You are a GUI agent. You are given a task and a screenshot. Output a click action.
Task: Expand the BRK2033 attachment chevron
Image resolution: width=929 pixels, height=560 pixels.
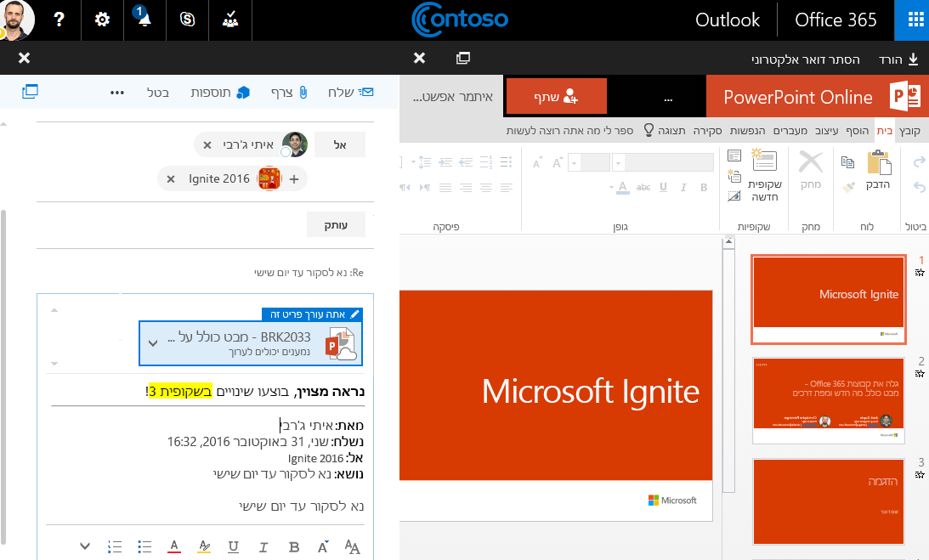tap(153, 343)
